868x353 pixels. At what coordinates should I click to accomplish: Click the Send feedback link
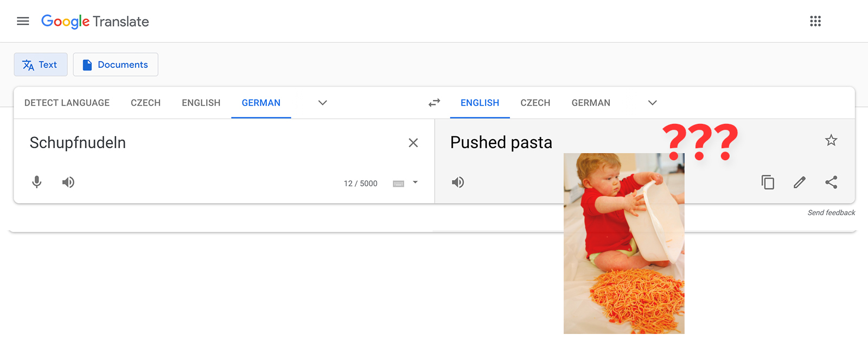831,213
